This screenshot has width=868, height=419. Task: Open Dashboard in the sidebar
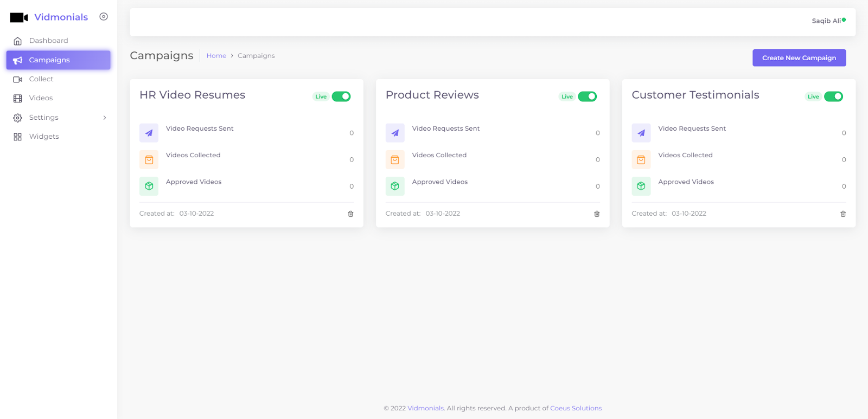click(x=48, y=41)
